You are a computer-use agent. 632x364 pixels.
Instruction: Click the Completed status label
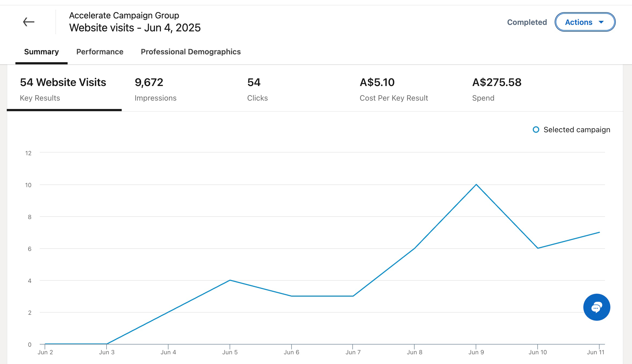coord(527,22)
